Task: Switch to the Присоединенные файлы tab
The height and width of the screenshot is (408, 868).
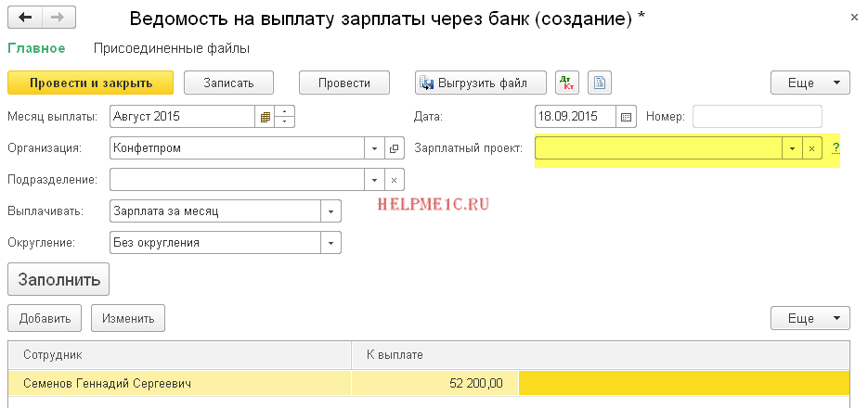Action: tap(172, 48)
